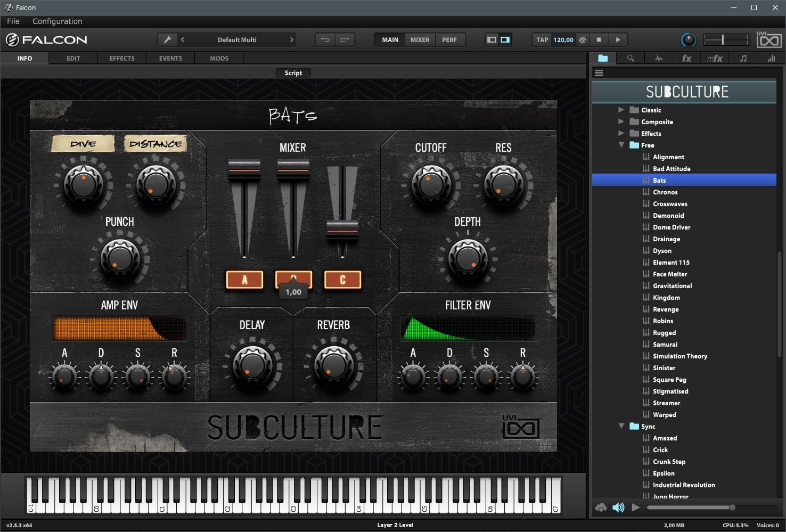Click the amp envelope orange display
Screen dimensions: 786x532
[120, 329]
